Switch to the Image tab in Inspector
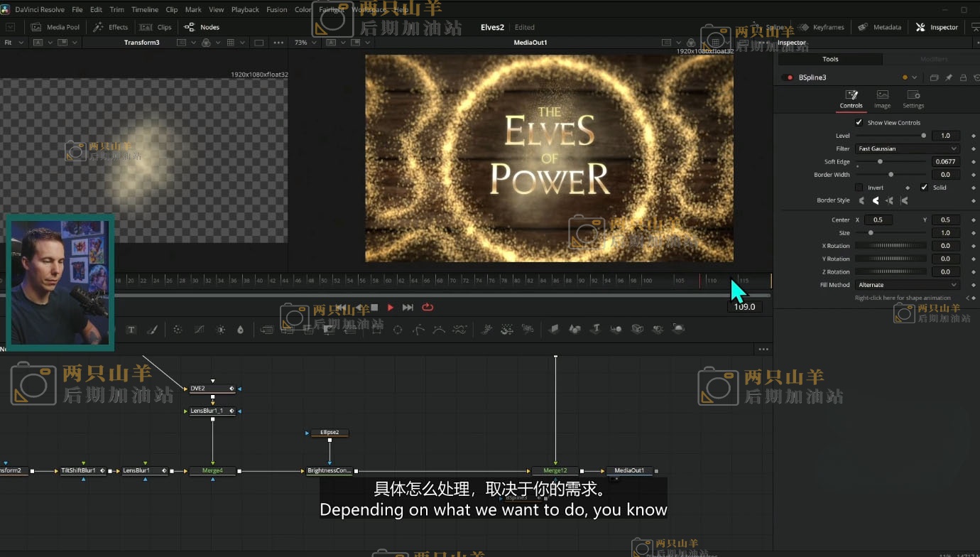The width and height of the screenshot is (980, 557). 882,99
